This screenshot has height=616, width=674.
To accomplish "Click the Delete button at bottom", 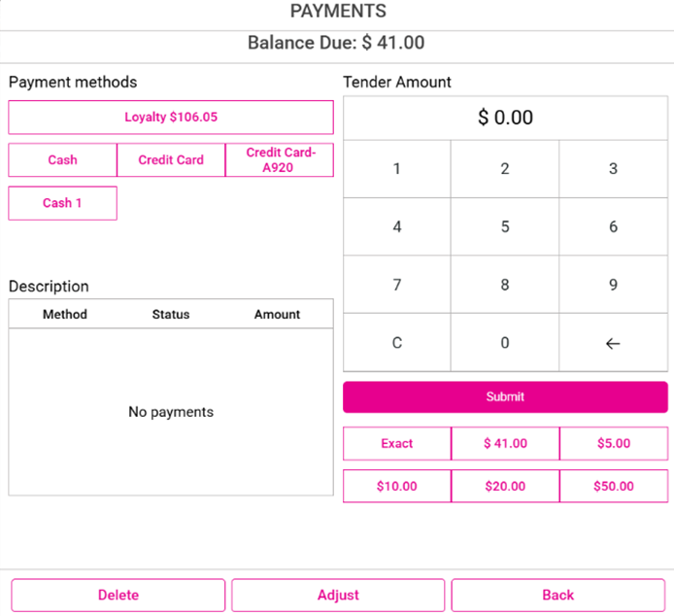I will click(x=118, y=596).
